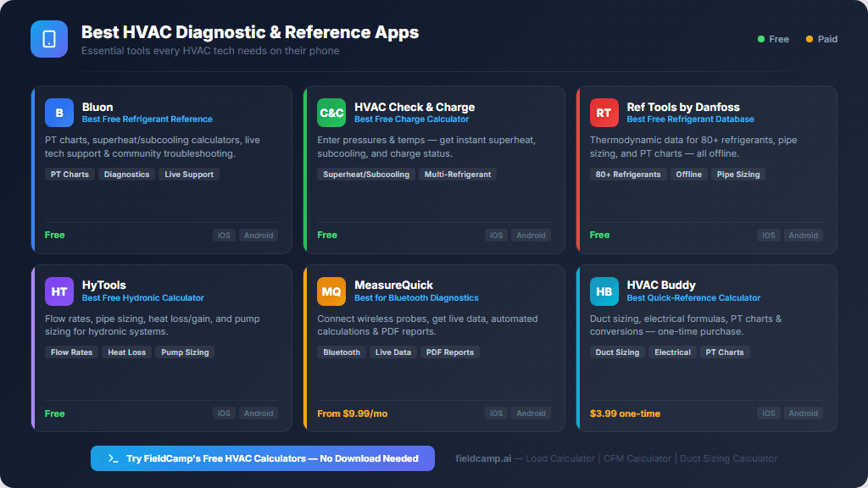
Task: Open the PDF Reports tag details
Action: pyautogui.click(x=450, y=352)
